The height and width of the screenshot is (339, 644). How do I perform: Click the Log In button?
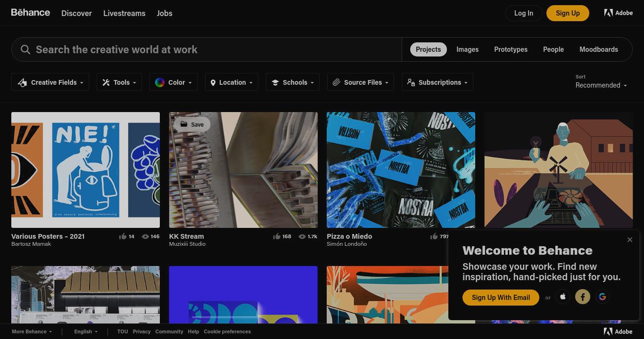(524, 13)
